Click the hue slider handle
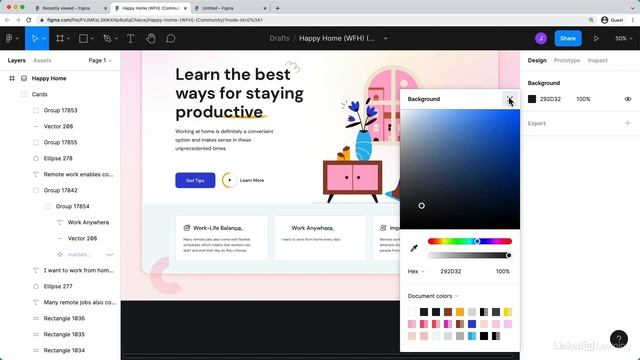The width and height of the screenshot is (640, 360). 477,241
